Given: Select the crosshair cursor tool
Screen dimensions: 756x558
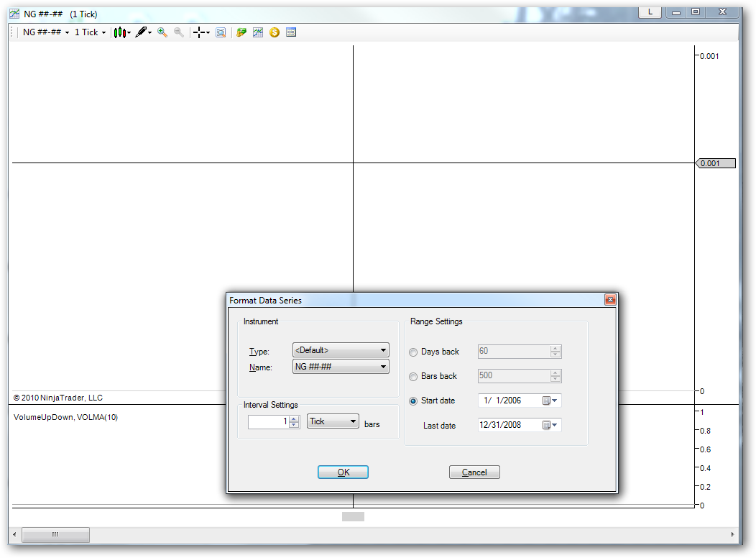Looking at the screenshot, I should [x=200, y=32].
